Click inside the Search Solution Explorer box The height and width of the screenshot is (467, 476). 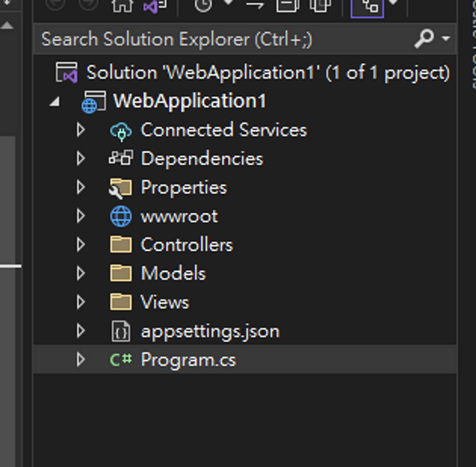[210, 39]
